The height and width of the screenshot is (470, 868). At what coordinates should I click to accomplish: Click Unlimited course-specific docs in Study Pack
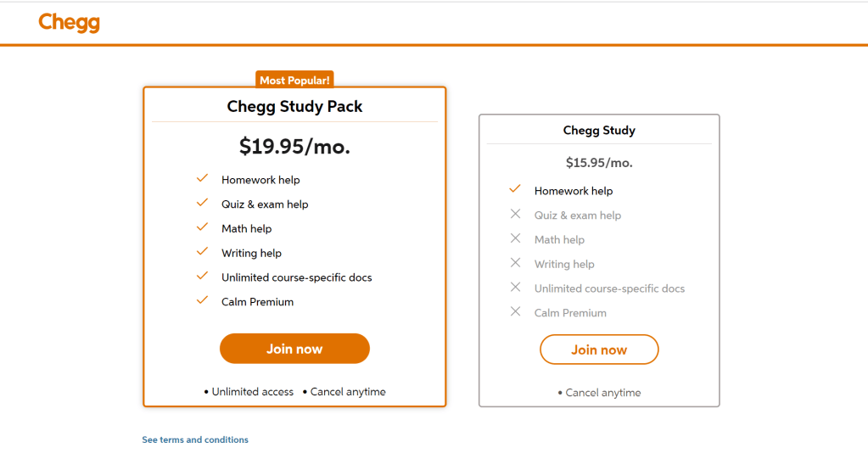click(296, 277)
